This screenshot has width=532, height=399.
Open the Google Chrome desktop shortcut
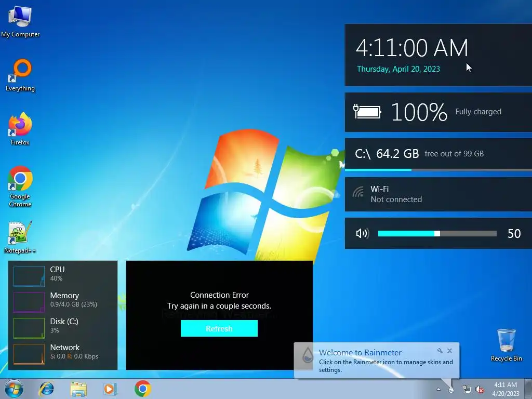coord(20,187)
